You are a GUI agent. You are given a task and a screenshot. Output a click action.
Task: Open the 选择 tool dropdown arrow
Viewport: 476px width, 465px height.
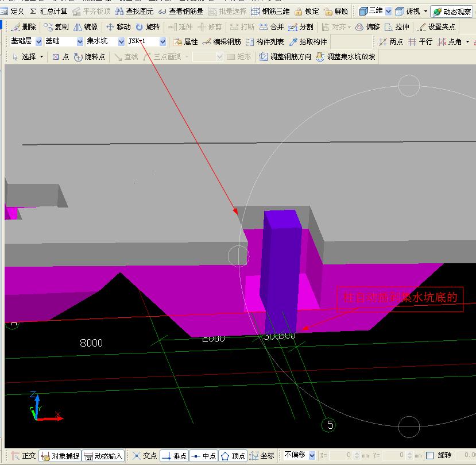tap(41, 57)
